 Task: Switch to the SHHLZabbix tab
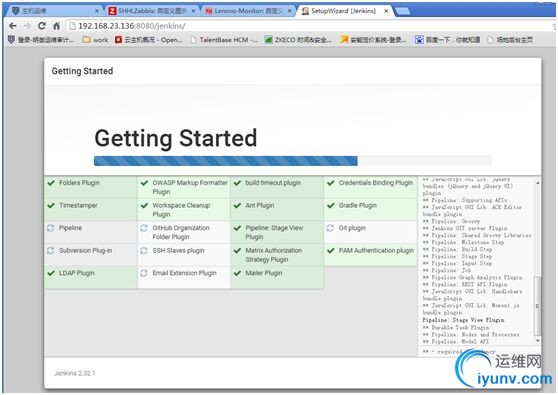coord(152,11)
